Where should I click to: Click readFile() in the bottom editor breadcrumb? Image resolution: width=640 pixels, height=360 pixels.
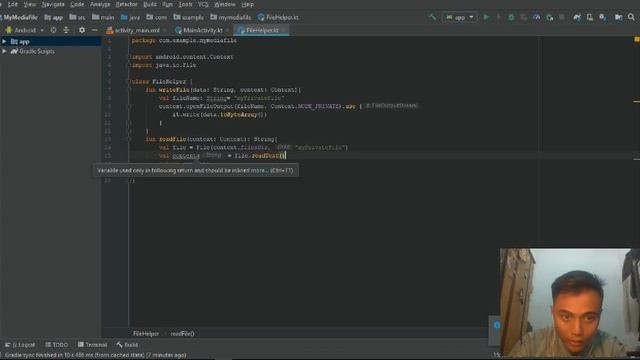182,333
